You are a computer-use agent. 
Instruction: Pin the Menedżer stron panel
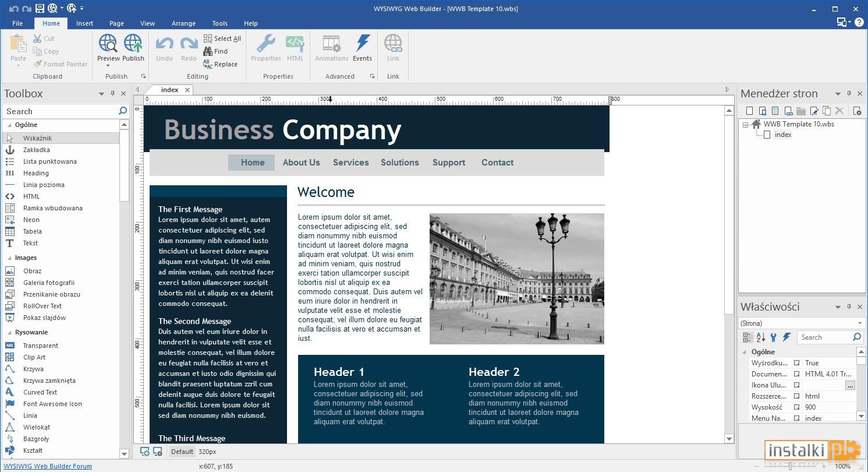(x=849, y=93)
